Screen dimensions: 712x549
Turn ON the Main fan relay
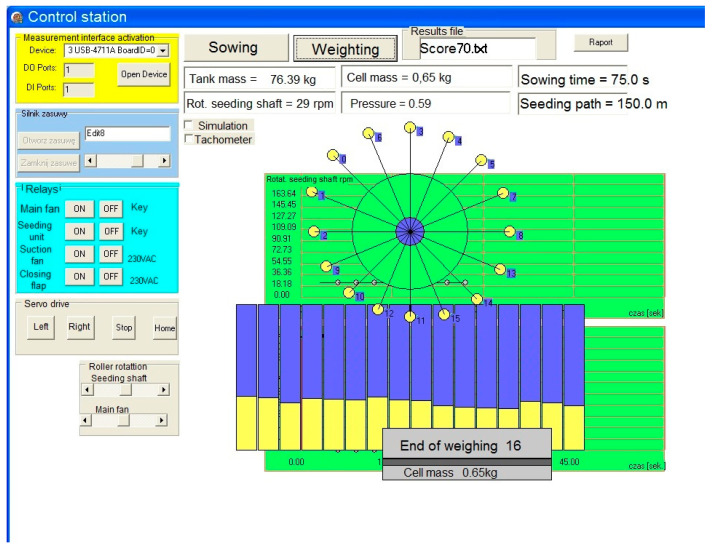pyautogui.click(x=77, y=209)
